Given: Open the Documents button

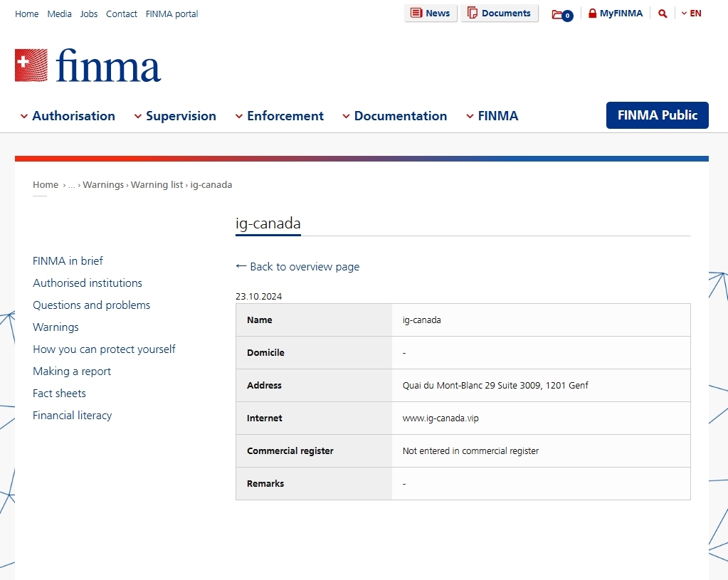Looking at the screenshot, I should point(499,14).
